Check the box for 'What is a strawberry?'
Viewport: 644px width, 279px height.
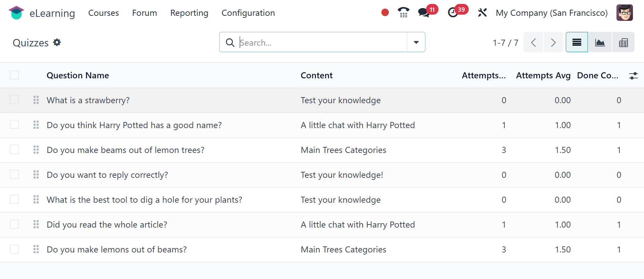click(x=14, y=100)
